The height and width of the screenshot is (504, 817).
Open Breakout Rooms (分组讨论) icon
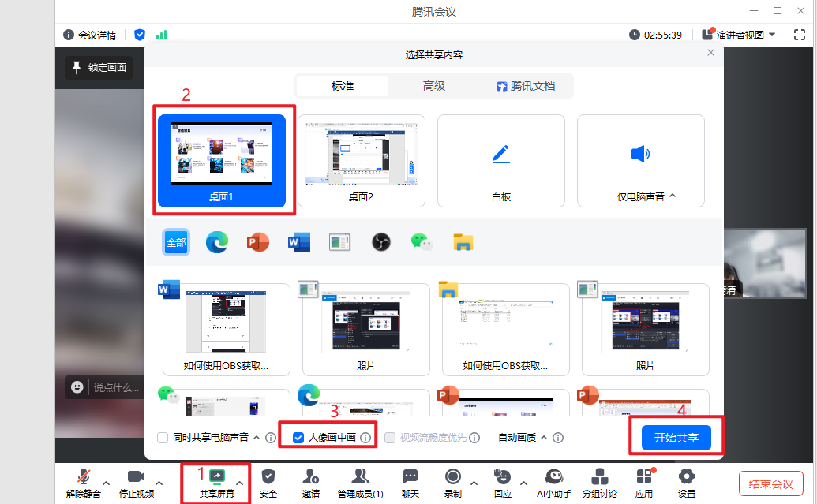pyautogui.click(x=601, y=477)
